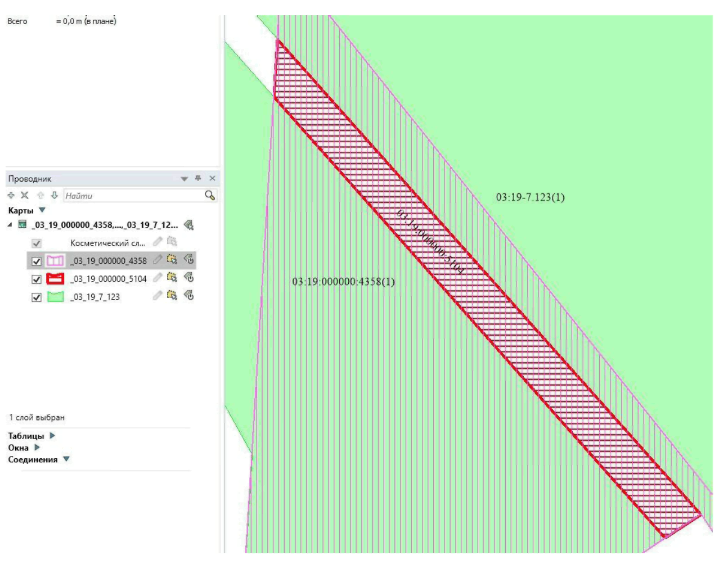This screenshot has width=728, height=569.
Task: Toggle the _03_19_7_123 layer visibility checkbox
Action: tap(37, 297)
